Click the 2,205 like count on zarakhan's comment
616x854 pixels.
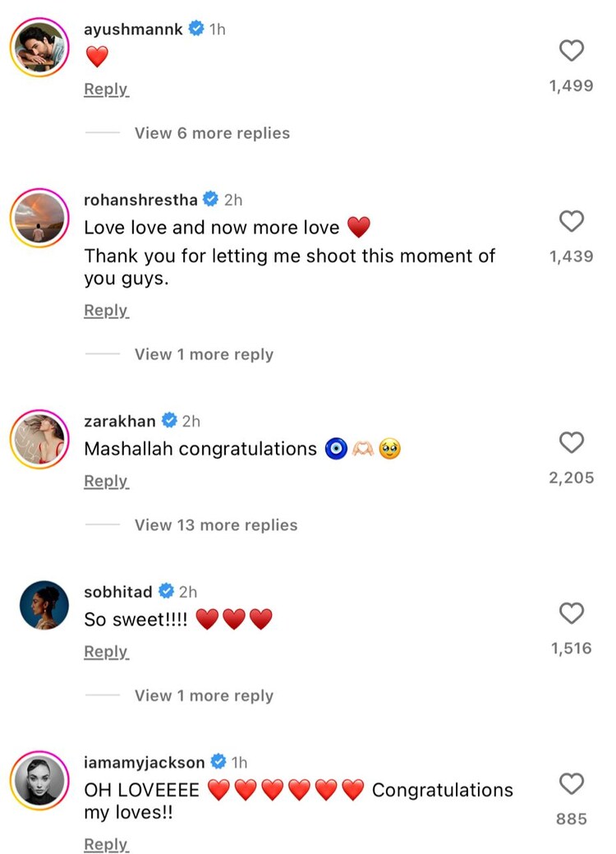click(572, 478)
